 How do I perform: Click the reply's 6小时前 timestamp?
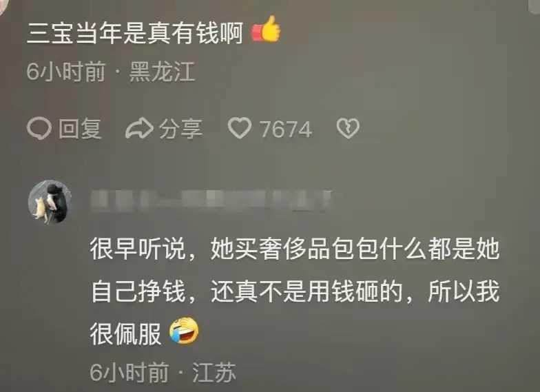click(129, 372)
